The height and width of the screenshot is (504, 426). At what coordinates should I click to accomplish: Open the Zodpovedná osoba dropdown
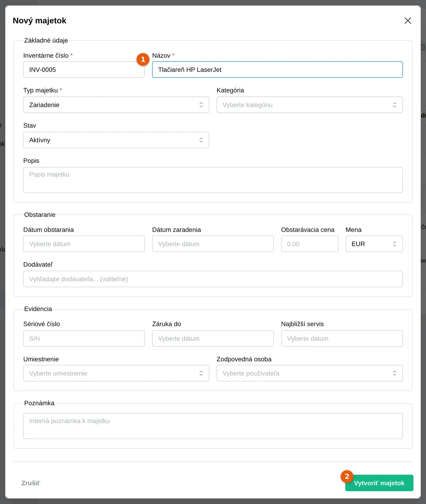tap(310, 373)
